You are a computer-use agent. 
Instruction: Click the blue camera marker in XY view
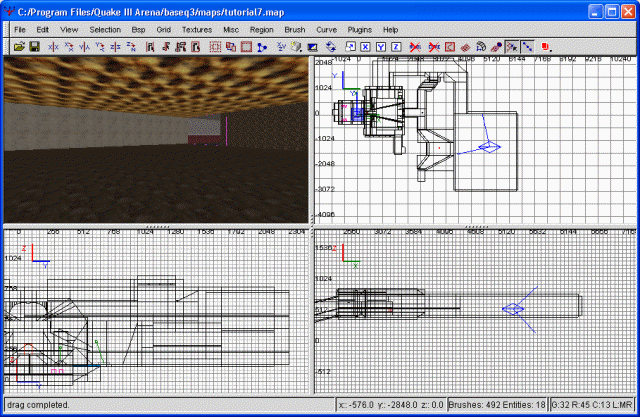pos(489,147)
